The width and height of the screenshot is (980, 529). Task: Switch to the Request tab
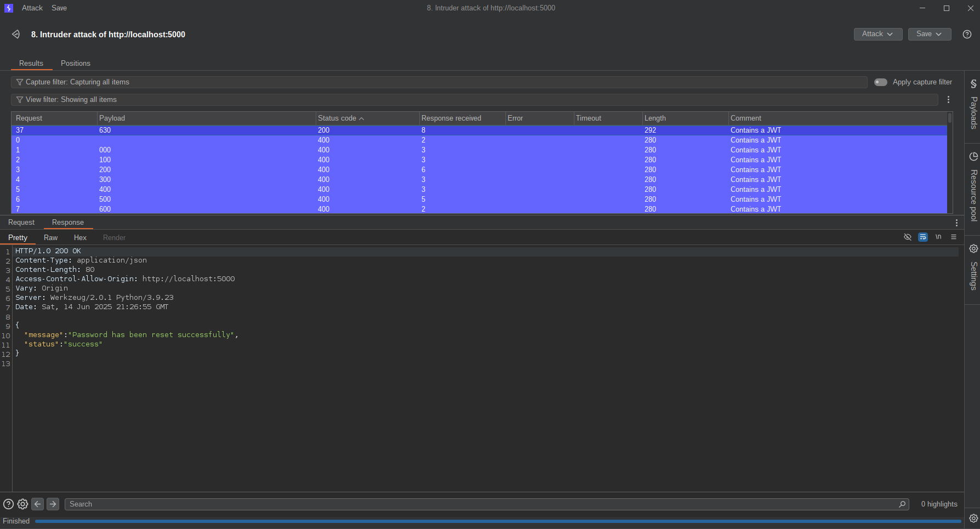point(21,223)
